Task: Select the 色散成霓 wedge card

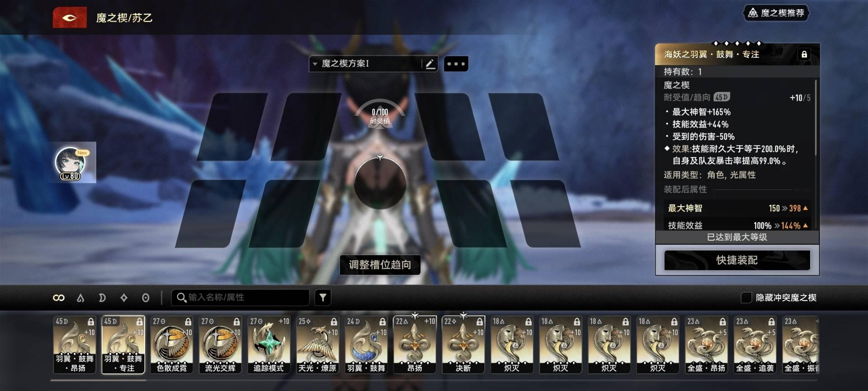Action: tap(171, 345)
